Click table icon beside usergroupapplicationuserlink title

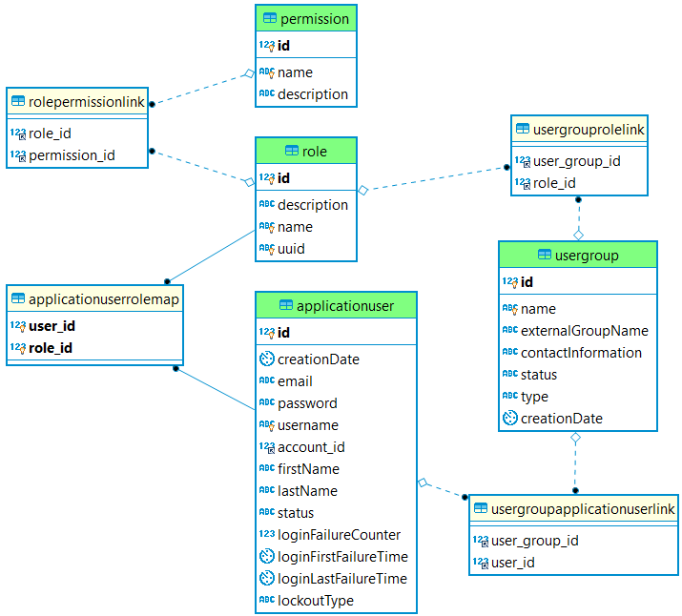coord(481,508)
